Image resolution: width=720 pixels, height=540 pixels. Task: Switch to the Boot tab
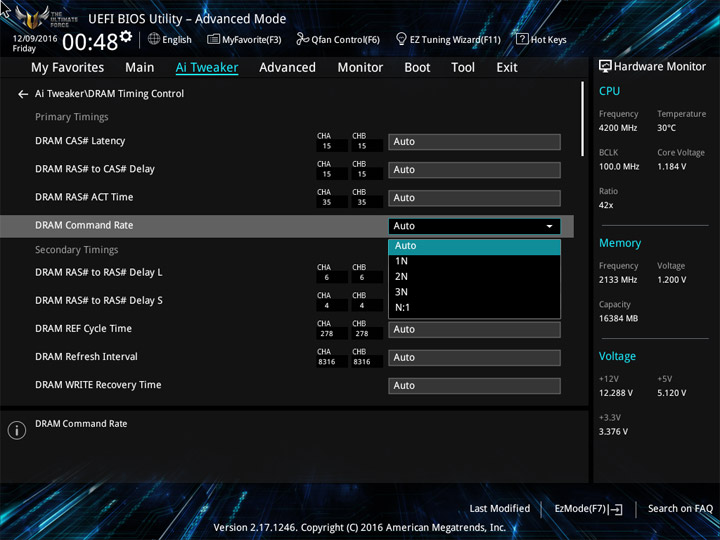point(417,68)
